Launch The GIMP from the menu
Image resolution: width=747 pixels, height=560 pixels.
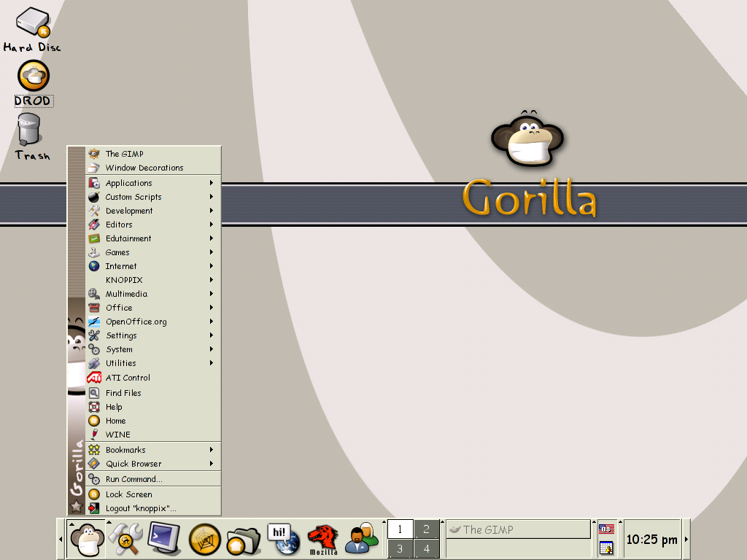coord(153,154)
